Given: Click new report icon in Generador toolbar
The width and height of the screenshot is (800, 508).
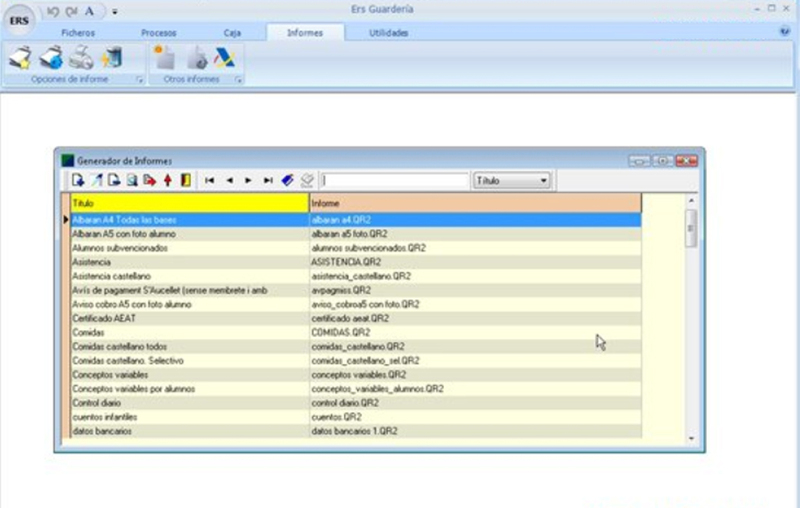Looking at the screenshot, I should (x=78, y=180).
